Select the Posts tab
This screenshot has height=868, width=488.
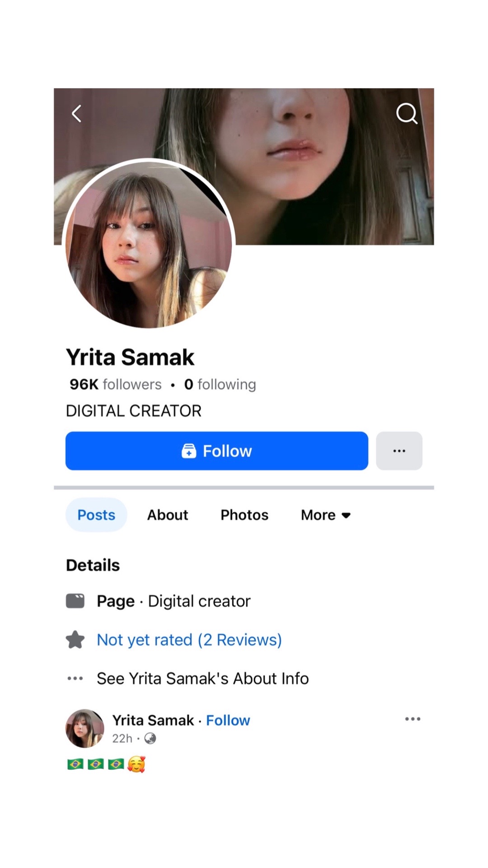pos(96,515)
